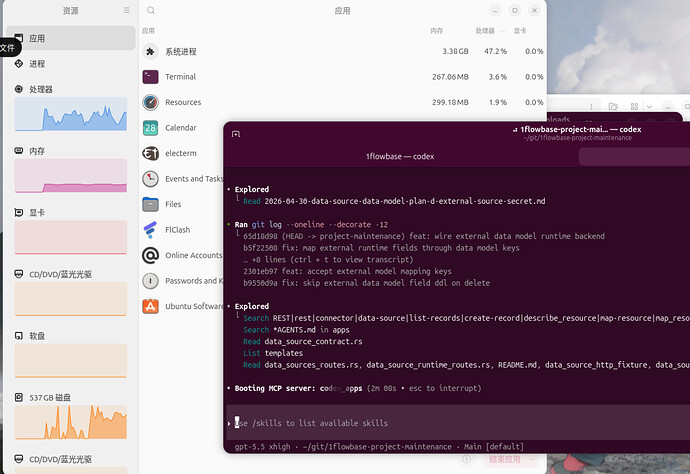This screenshot has width=690, height=474.
Task: Click the 537 GB 磁盘 activity graph
Action: [x=71, y=422]
